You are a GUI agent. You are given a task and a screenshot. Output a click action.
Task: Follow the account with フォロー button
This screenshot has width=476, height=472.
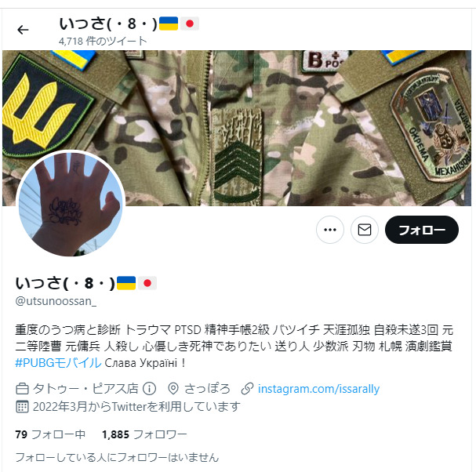(x=422, y=230)
